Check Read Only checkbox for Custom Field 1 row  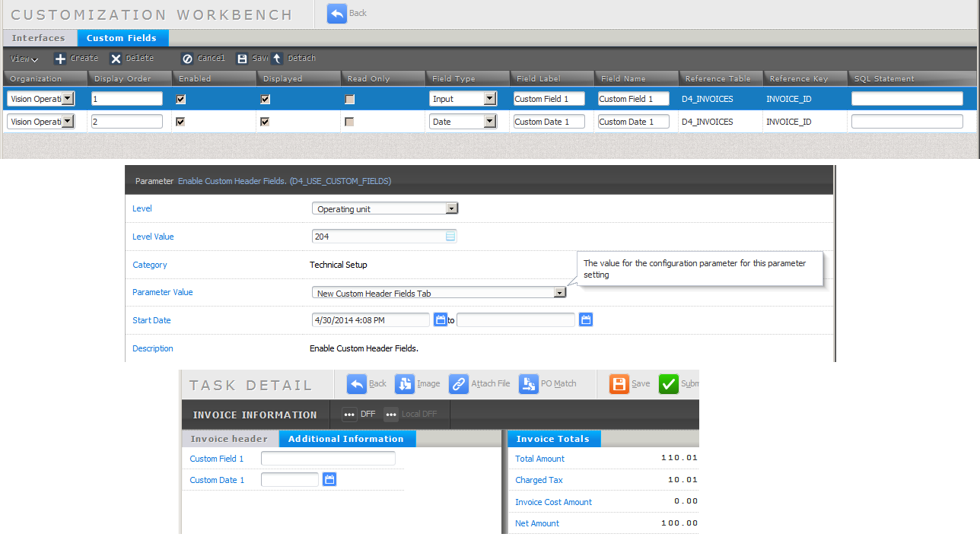pos(349,99)
